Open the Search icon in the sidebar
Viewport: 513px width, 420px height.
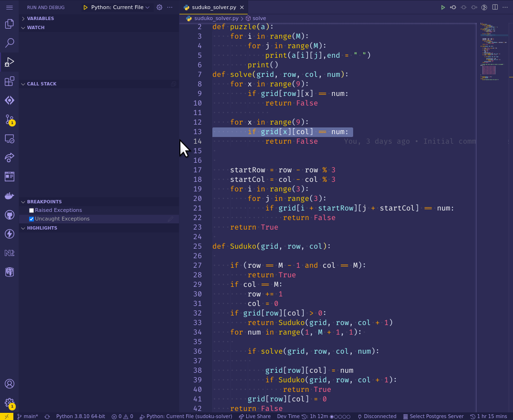pos(10,43)
